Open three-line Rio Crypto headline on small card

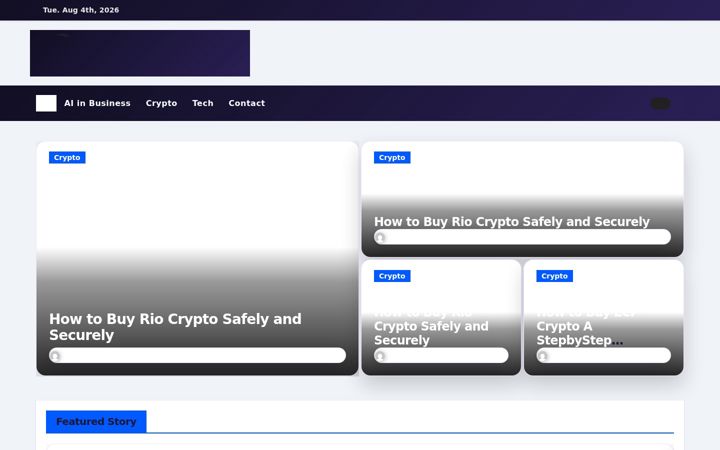(431, 327)
